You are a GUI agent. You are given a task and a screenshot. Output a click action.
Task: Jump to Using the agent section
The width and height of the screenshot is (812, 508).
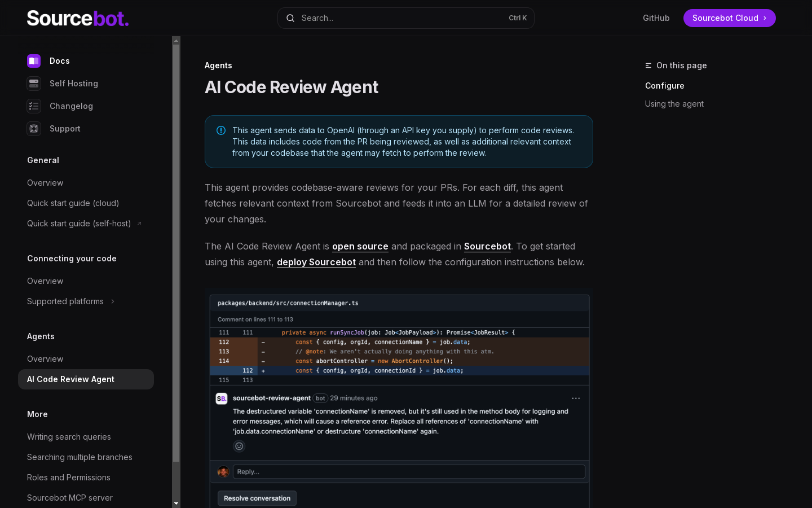(674, 104)
